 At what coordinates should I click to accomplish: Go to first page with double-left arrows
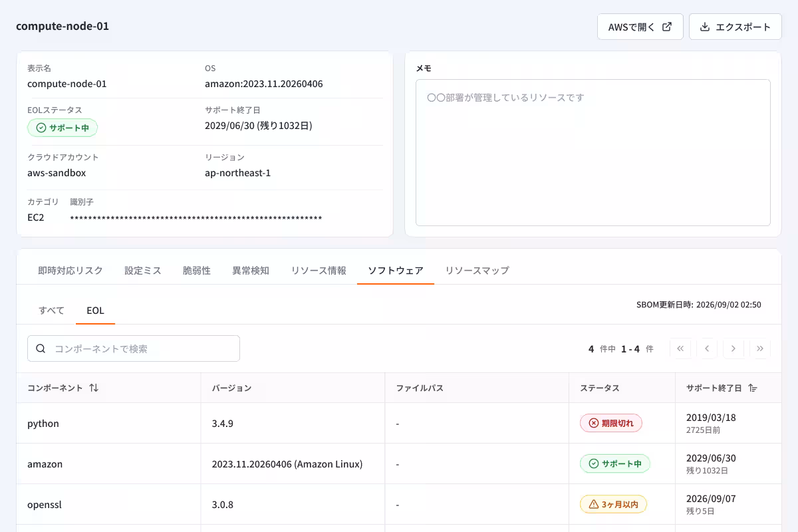click(x=680, y=348)
